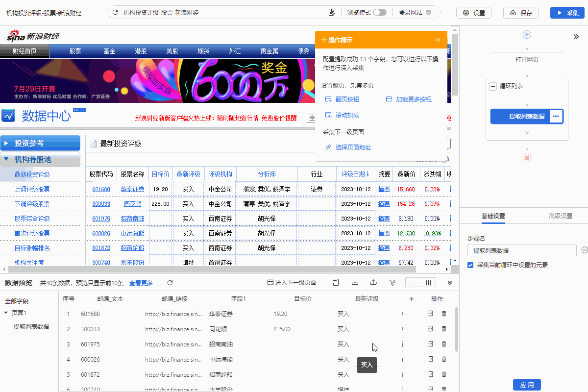Open the 设置 settings button
The height and width of the screenshot is (392, 588).
tap(474, 13)
